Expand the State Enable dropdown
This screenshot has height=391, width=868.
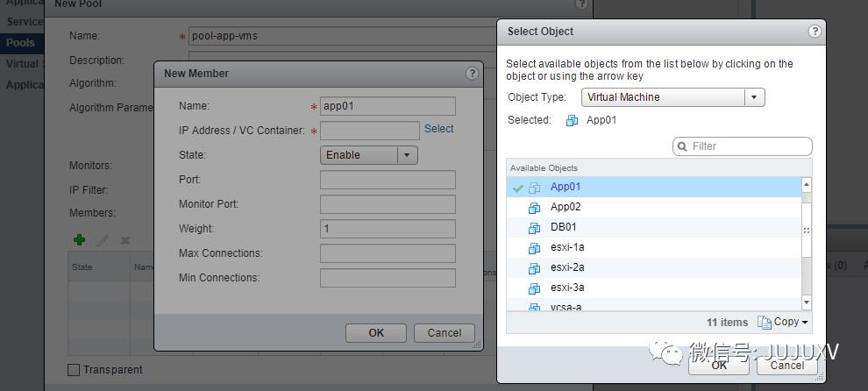[407, 155]
